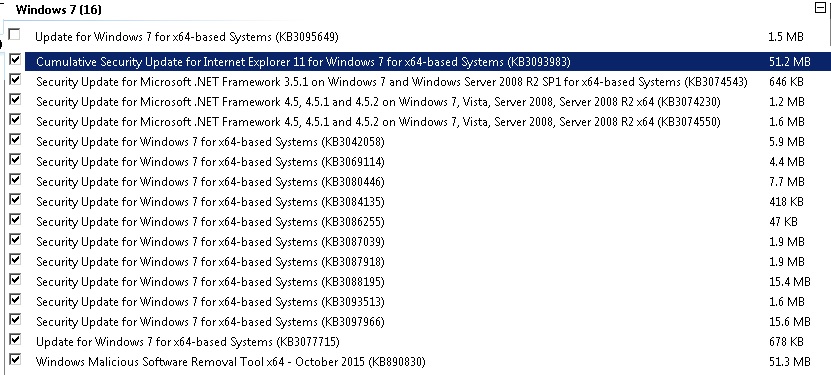Viewport: 831px width, 375px height.
Task: Click the Windows 7 (16) group header
Action: click(58, 10)
